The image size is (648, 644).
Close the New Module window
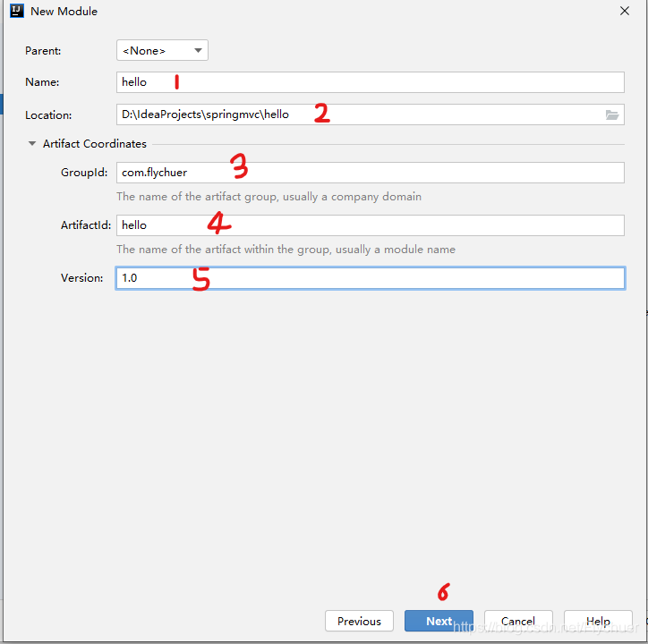coord(625,11)
